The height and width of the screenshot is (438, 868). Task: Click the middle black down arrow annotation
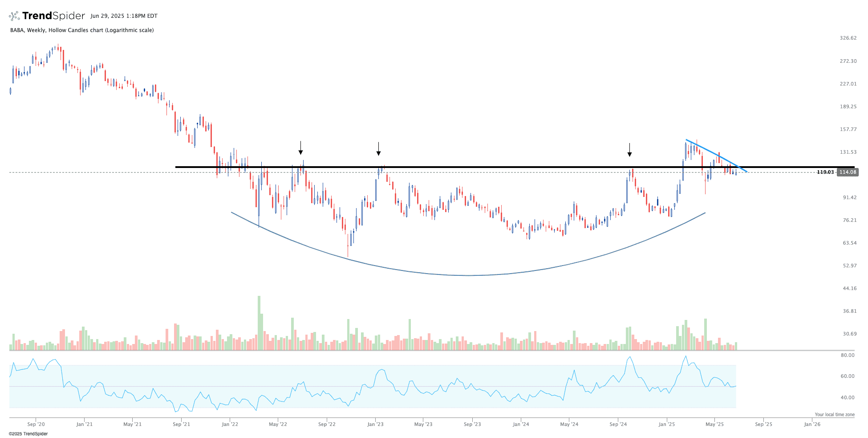coord(378,149)
